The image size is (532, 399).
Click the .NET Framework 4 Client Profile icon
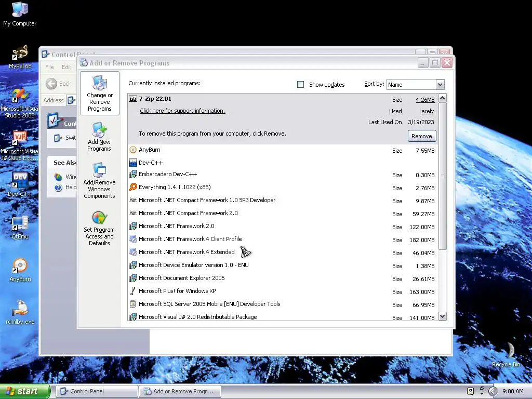coord(132,239)
